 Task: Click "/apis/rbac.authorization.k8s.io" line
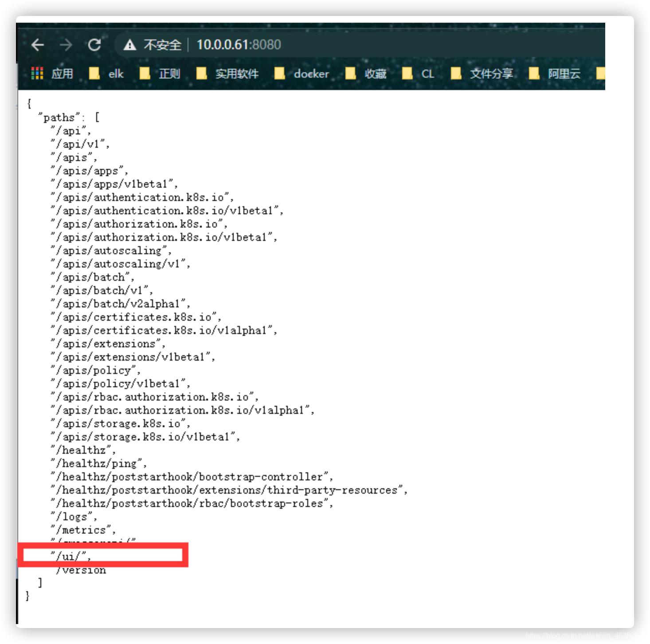[155, 397]
